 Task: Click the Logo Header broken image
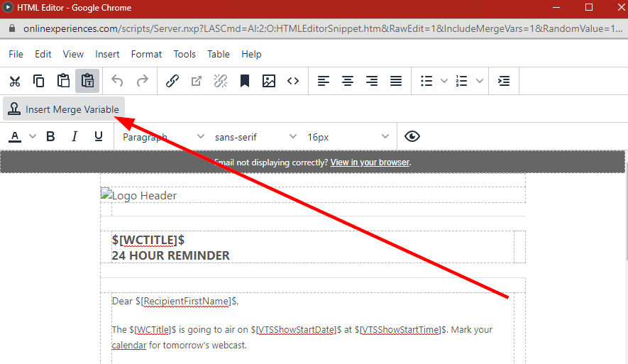138,195
